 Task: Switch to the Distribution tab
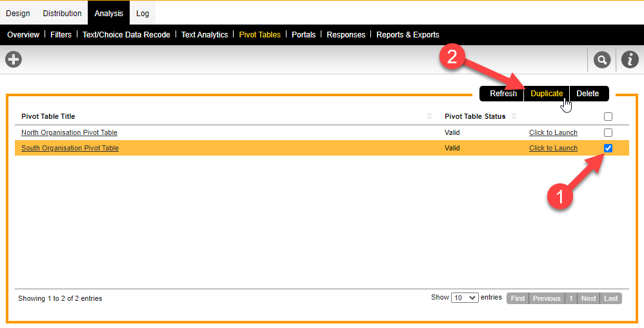point(62,13)
